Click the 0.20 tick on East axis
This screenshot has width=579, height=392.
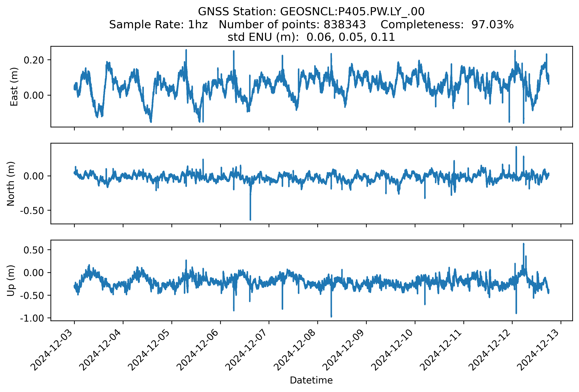click(x=34, y=60)
